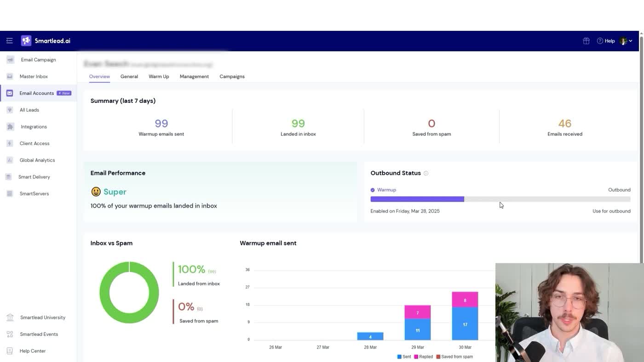Screen dimensions: 644x362
Task: Click the Help Center document icon
Action: [10, 351]
